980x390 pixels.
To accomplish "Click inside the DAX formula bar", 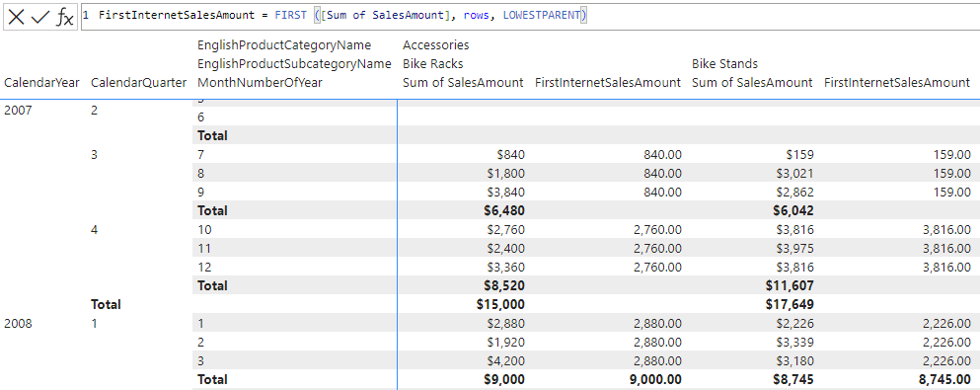I will [x=530, y=16].
